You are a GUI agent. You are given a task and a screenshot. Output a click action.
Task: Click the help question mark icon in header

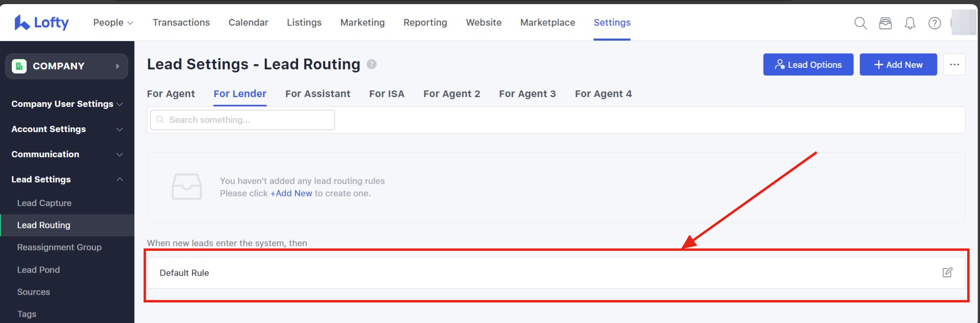[934, 23]
